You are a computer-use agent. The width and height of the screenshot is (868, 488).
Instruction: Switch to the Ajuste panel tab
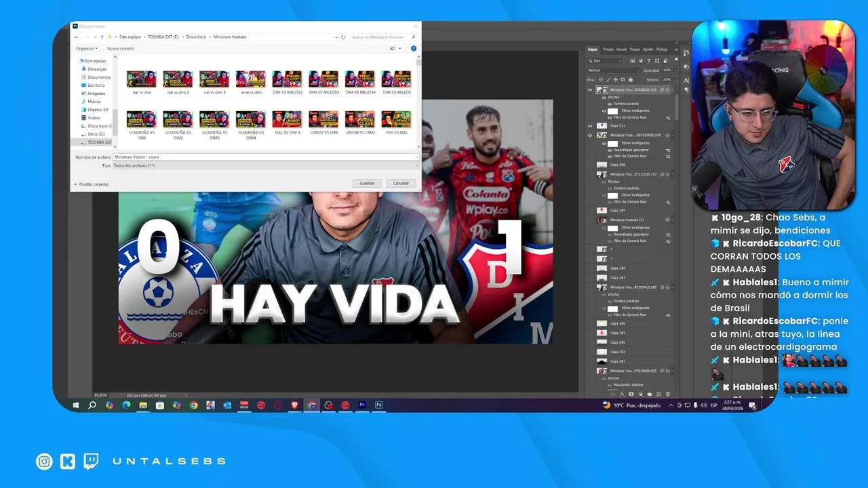point(648,49)
